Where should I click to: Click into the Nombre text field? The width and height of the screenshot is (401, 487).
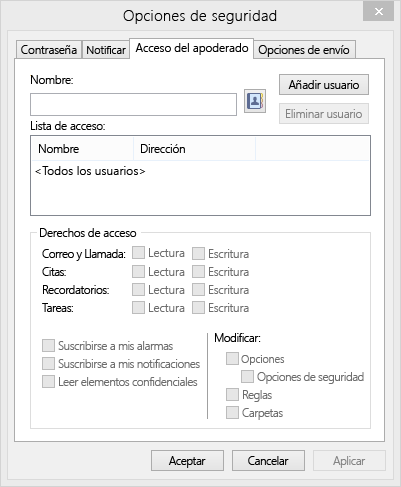point(133,105)
